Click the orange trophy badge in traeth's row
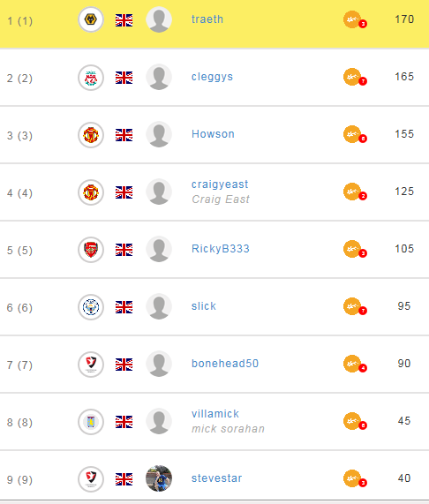 [x=355, y=20]
